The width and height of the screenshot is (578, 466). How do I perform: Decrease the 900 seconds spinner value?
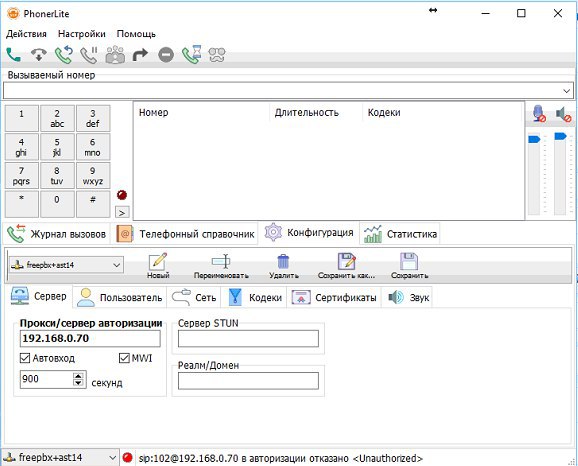click(x=78, y=383)
